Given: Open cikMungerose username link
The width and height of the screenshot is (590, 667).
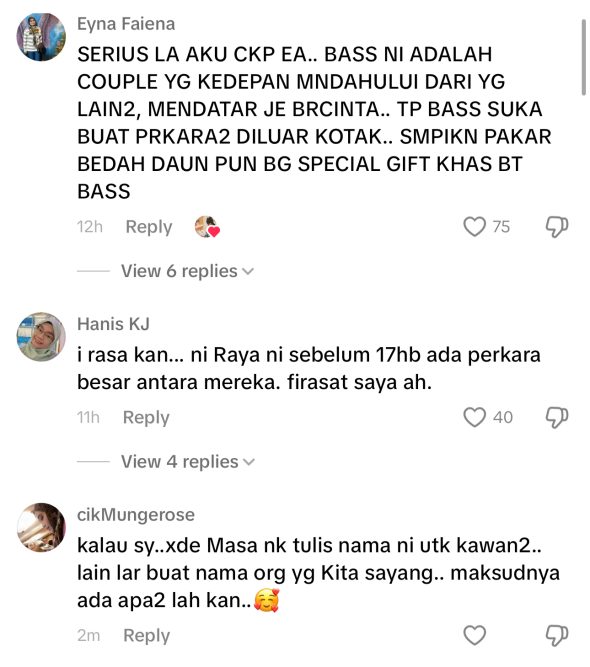Looking at the screenshot, I should 136,515.
